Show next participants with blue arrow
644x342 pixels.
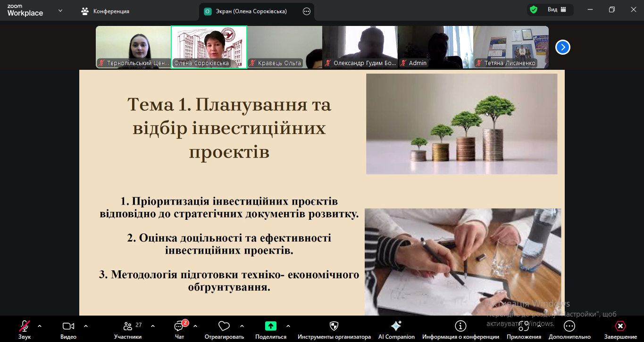point(563,47)
